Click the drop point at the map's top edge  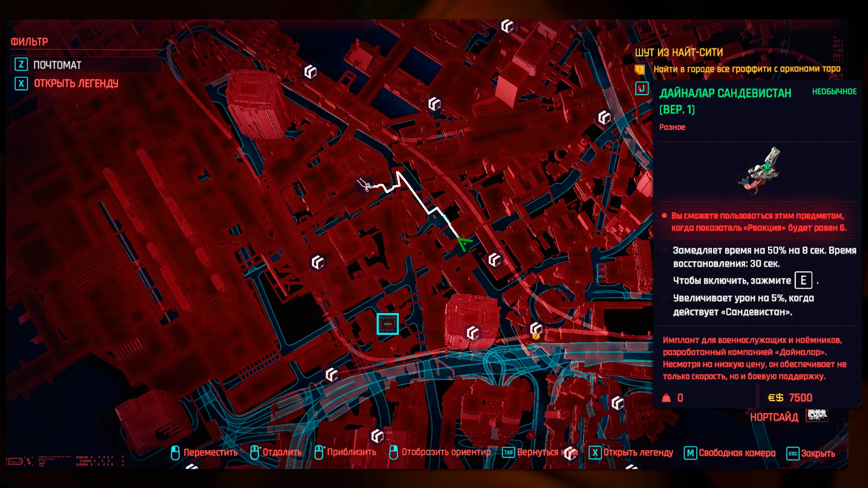(x=507, y=26)
